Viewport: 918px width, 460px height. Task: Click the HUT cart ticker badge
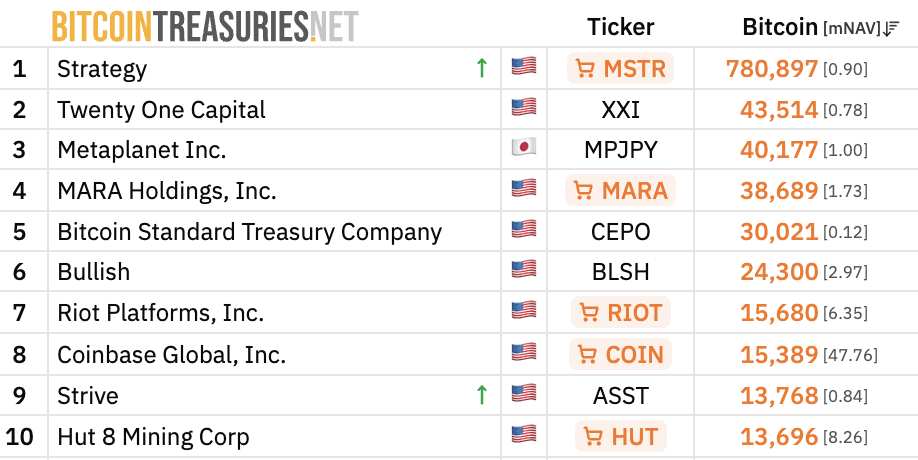620,436
